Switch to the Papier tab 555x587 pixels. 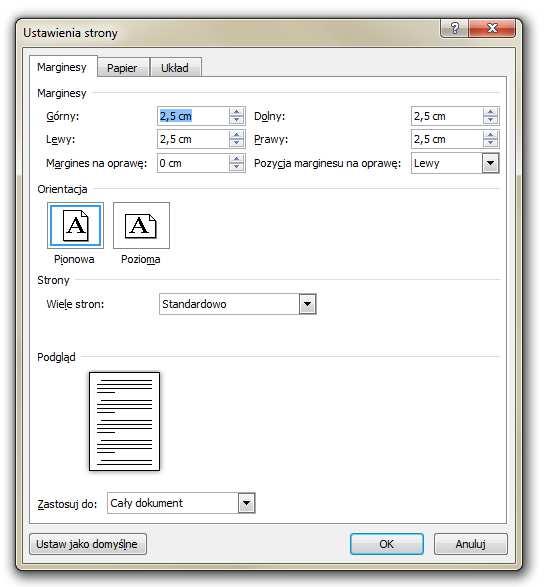(122, 68)
